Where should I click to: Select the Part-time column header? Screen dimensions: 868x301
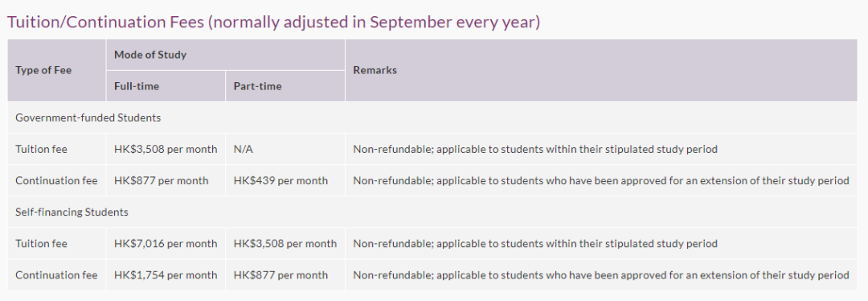coord(285,86)
